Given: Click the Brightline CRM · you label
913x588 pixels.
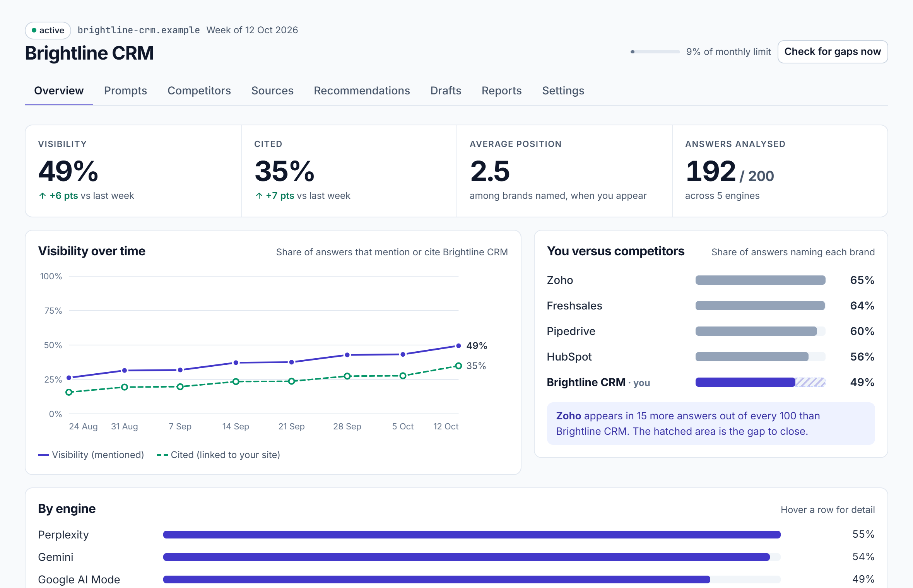Looking at the screenshot, I should [x=598, y=382].
